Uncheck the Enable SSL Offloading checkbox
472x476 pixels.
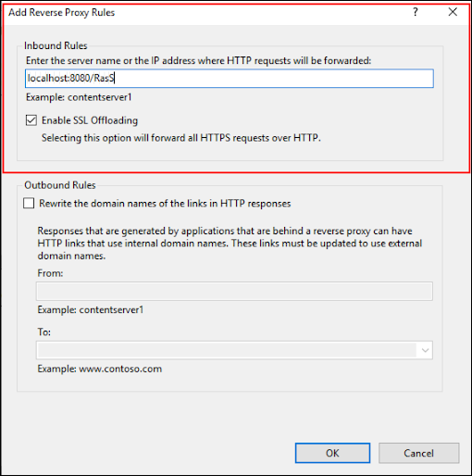(31, 120)
